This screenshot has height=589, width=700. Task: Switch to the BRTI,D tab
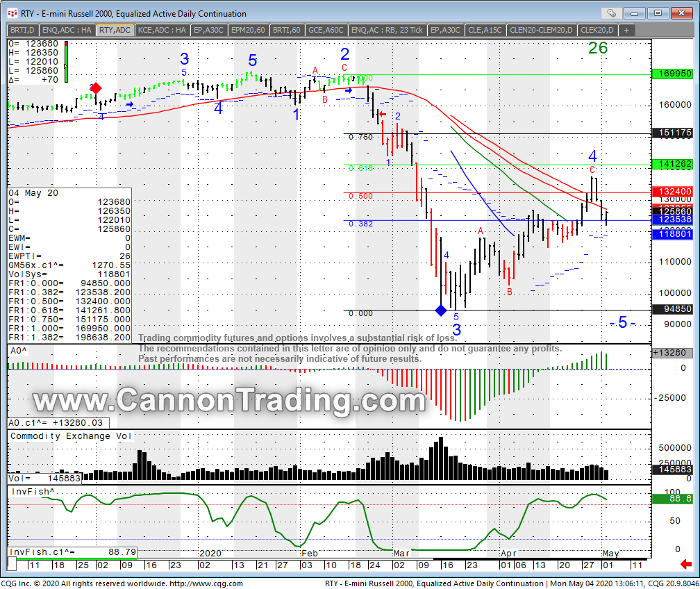click(22, 30)
